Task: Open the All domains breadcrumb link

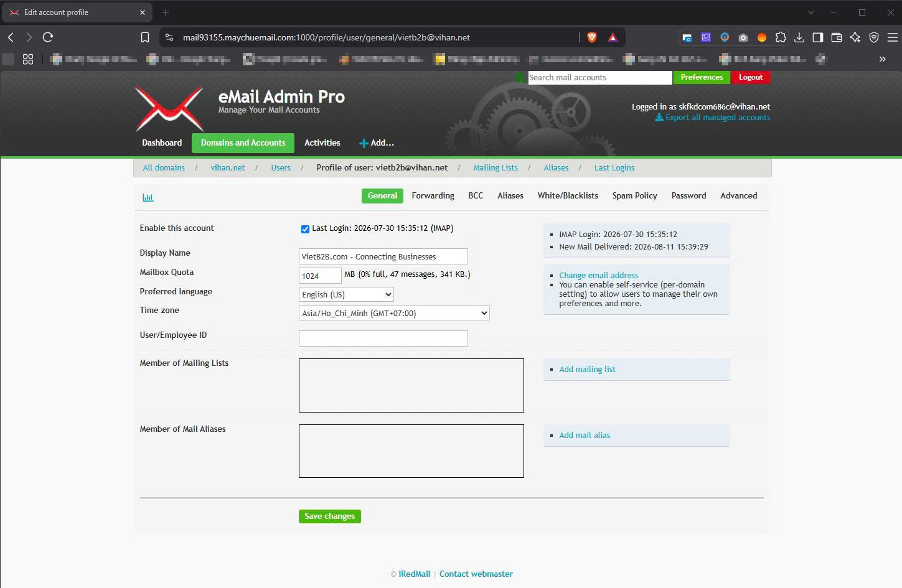Action: 164,168
